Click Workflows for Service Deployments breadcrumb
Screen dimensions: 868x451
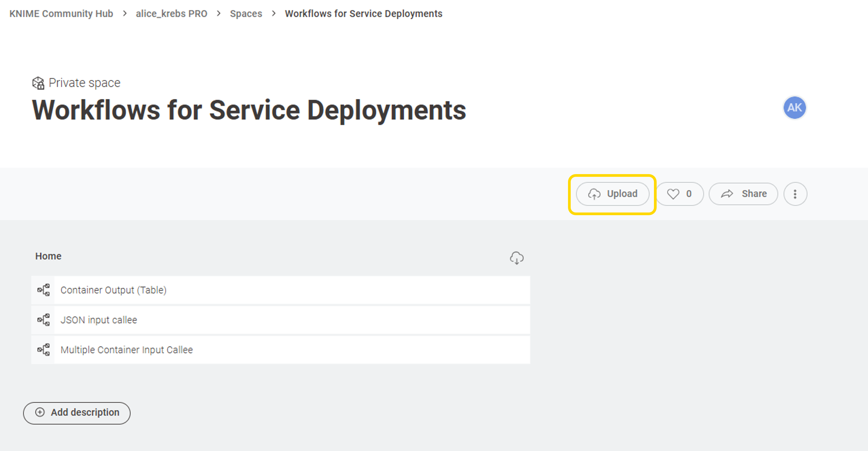364,13
